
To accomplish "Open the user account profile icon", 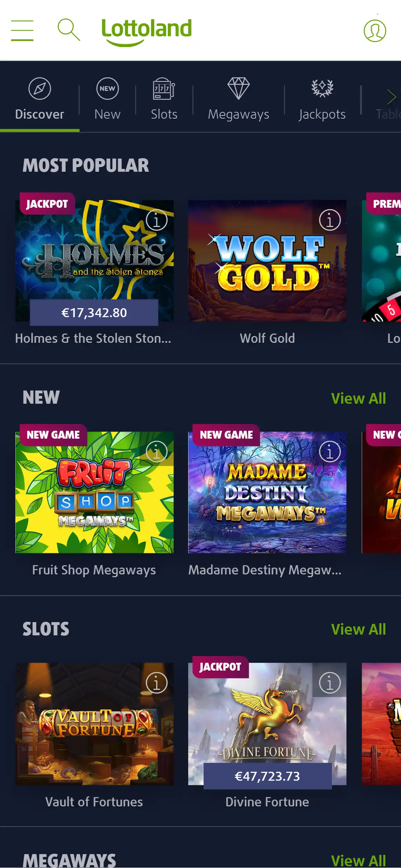I will pos(375,31).
